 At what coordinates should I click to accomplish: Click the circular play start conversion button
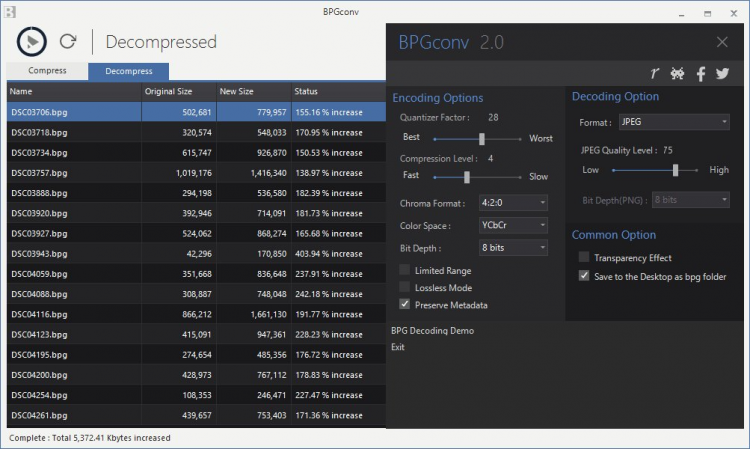pyautogui.click(x=32, y=42)
